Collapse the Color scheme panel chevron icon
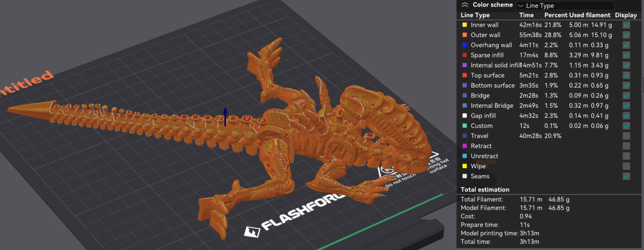Viewport: 644px width, 250px height. tap(465, 5)
